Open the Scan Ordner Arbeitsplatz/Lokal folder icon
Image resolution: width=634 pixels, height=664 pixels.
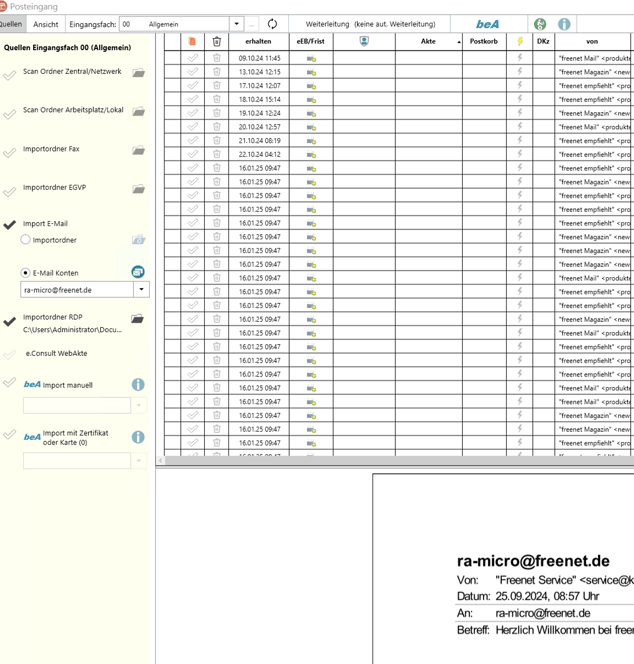(x=138, y=111)
